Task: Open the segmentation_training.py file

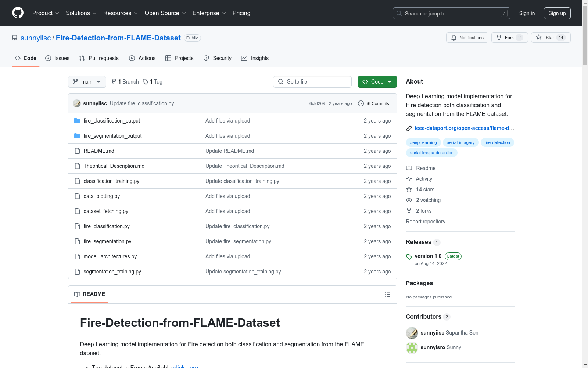Action: 112,272
